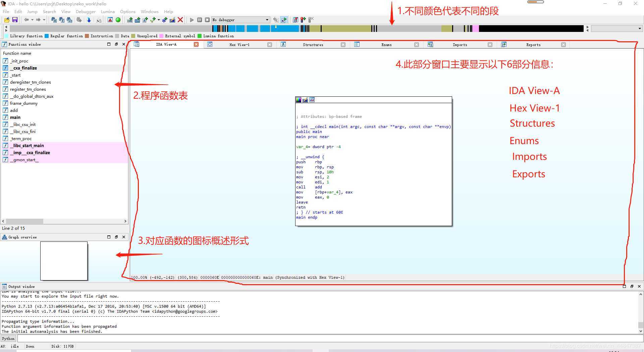Select the main function in Functions window
644x352 pixels.
pos(64,117)
